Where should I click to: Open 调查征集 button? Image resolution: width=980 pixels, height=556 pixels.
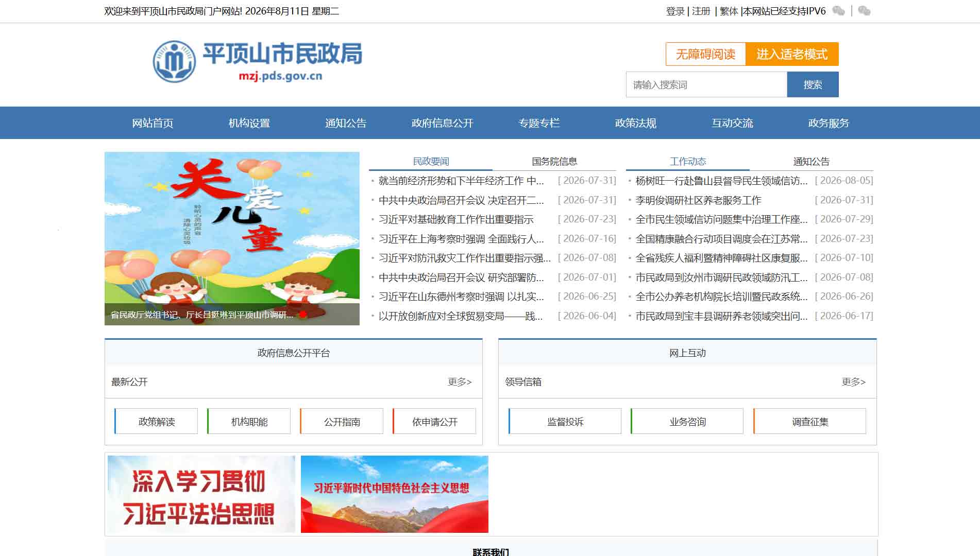click(x=810, y=421)
